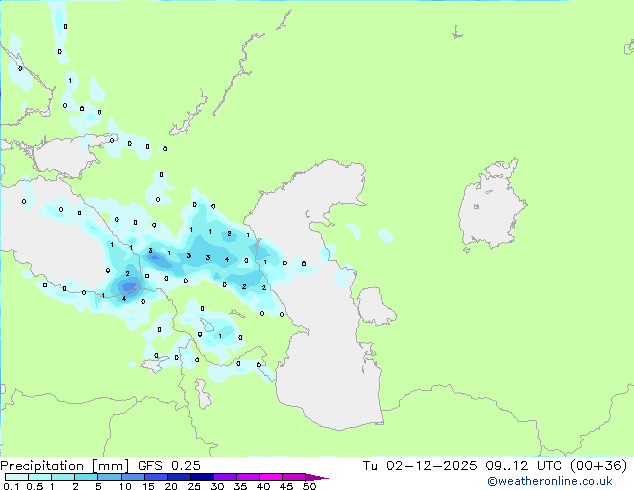Click the legend scale label 45
Viewport: 634px width, 490px height.
(286, 486)
